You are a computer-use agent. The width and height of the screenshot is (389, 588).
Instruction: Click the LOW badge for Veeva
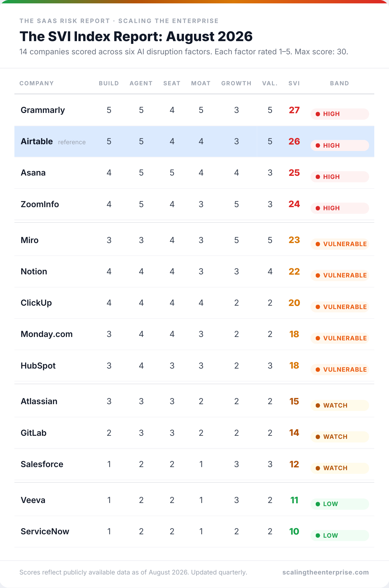(340, 504)
